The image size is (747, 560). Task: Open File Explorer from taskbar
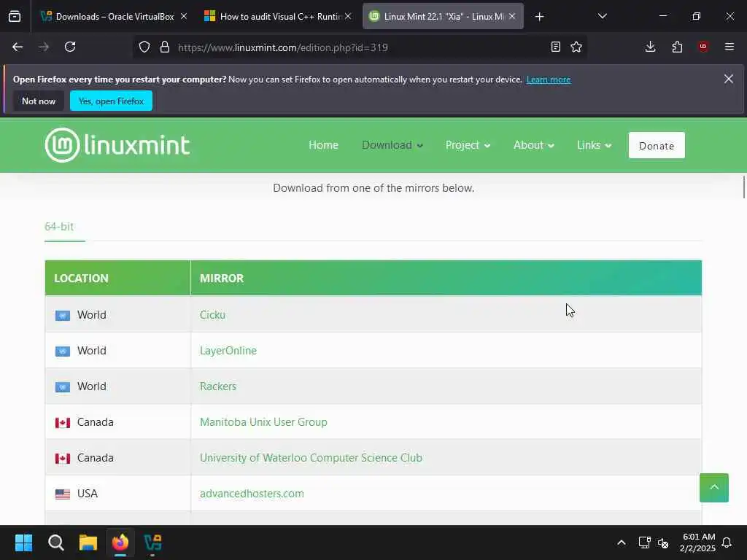[88, 542]
